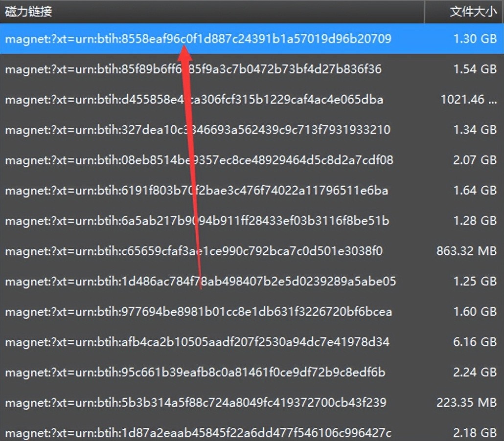Choose the magnet link starting with d455858e
This screenshot has width=504, height=441.
[194, 100]
